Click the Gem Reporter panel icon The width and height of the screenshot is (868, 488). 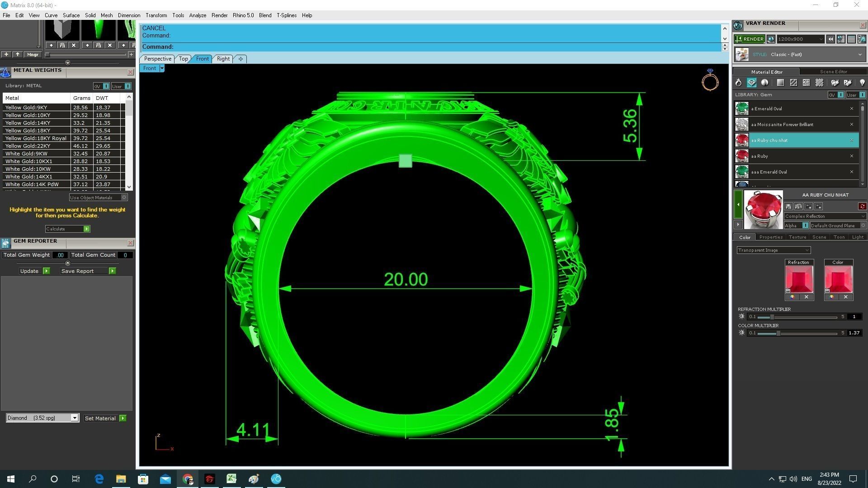click(5, 243)
